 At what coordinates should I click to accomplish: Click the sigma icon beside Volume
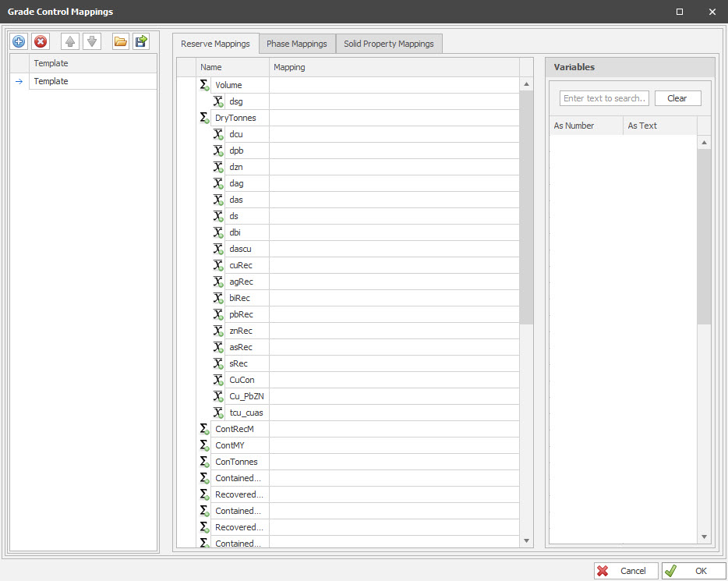[204, 85]
